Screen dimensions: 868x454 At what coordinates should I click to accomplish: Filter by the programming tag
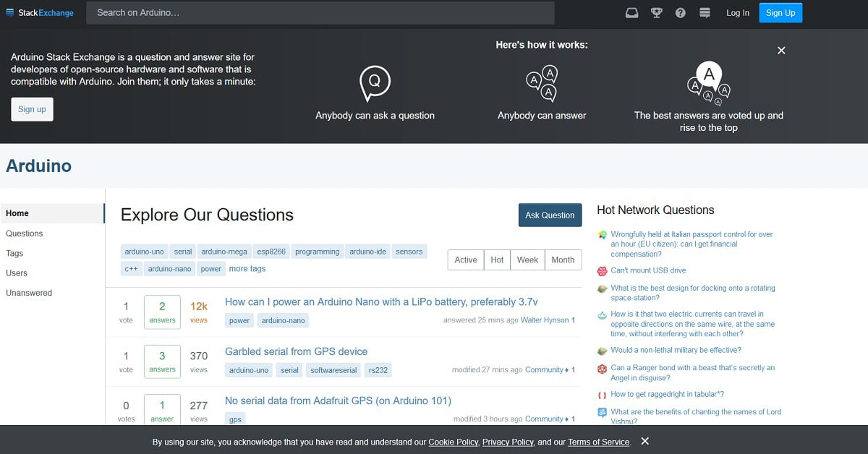[x=318, y=252]
